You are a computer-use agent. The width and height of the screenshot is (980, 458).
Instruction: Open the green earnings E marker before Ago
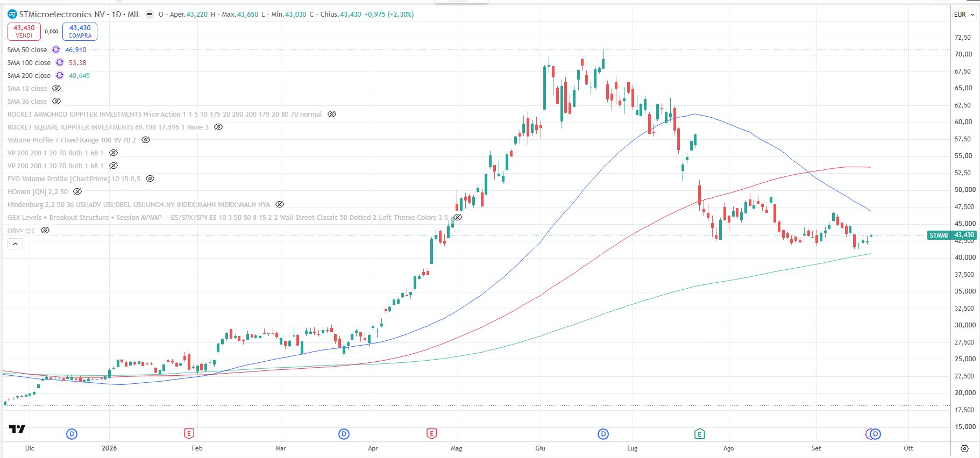click(x=699, y=433)
